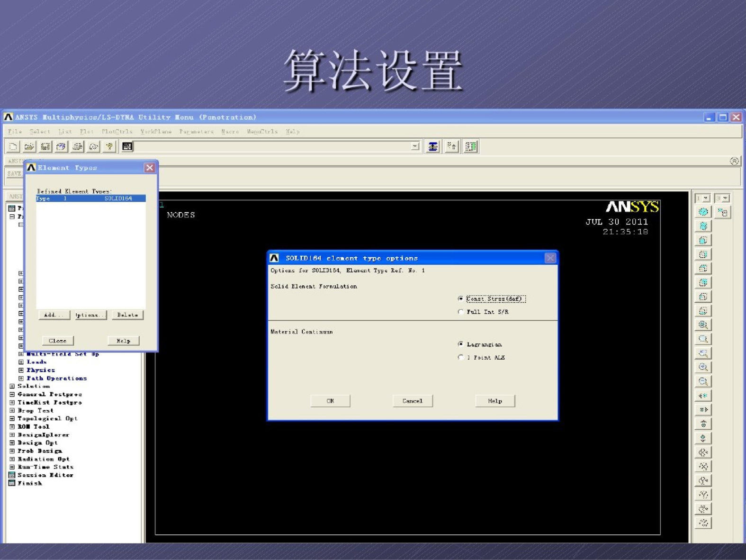Expand the Run-Time Stats tree node
Screen dimensions: 746x560
pyautogui.click(x=12, y=467)
